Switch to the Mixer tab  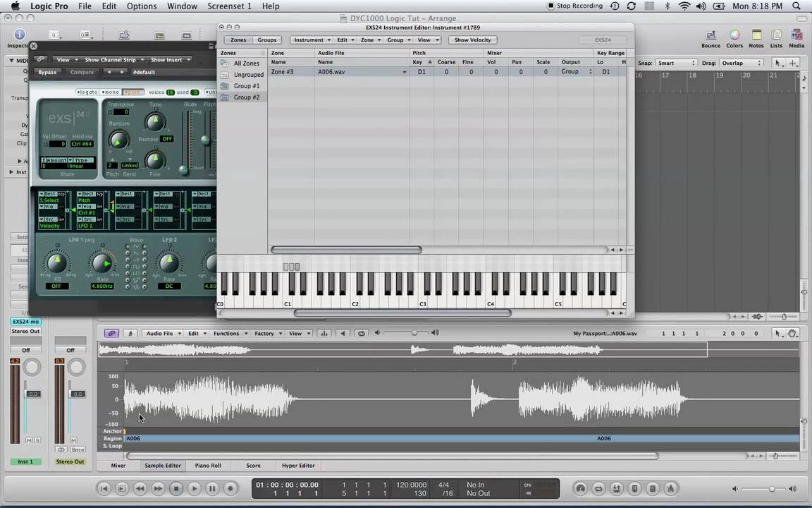pos(118,466)
